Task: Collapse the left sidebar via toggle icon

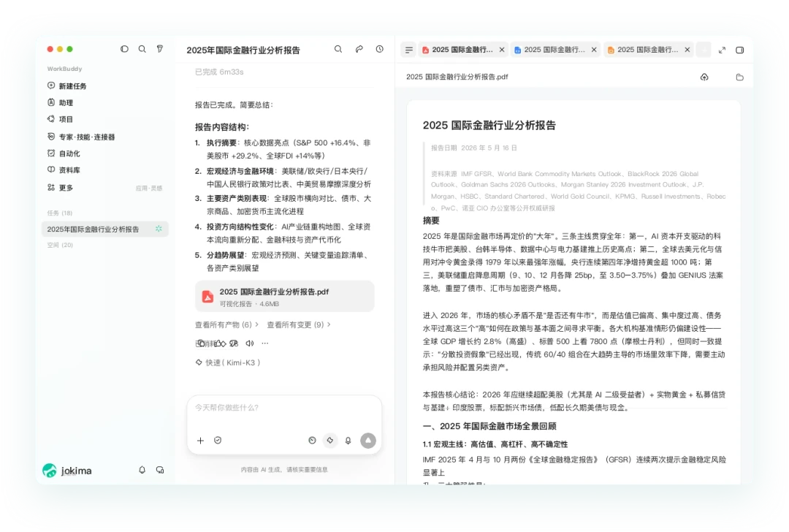Action: pyautogui.click(x=124, y=49)
